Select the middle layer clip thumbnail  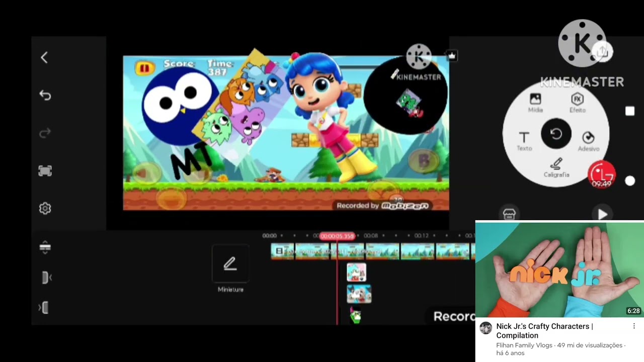click(x=359, y=294)
